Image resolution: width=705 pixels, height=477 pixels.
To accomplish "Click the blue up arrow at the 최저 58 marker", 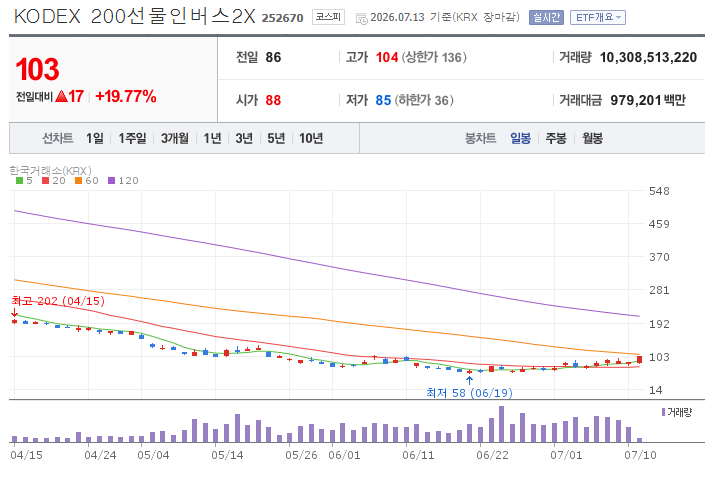I will (469, 381).
